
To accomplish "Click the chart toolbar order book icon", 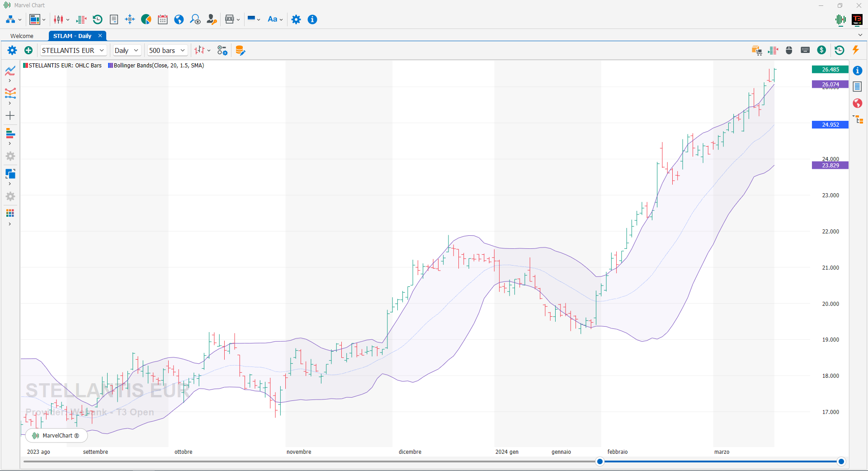I will click(773, 50).
